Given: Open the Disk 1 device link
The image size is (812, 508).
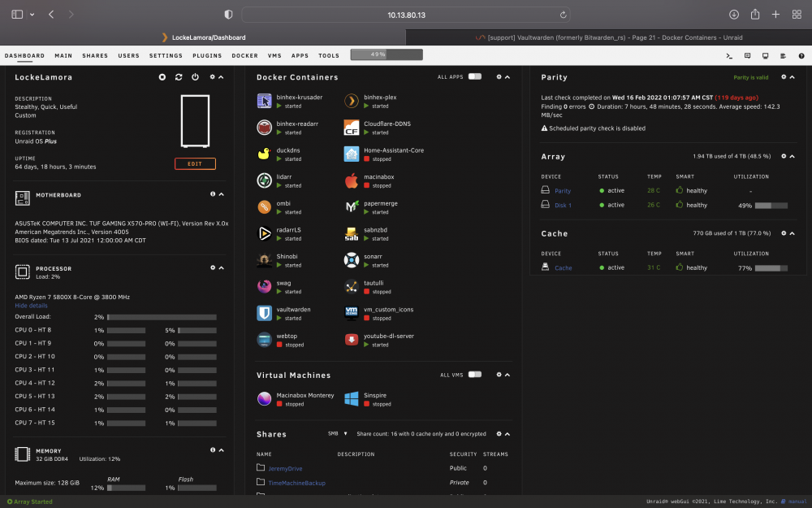Looking at the screenshot, I should [x=563, y=206].
